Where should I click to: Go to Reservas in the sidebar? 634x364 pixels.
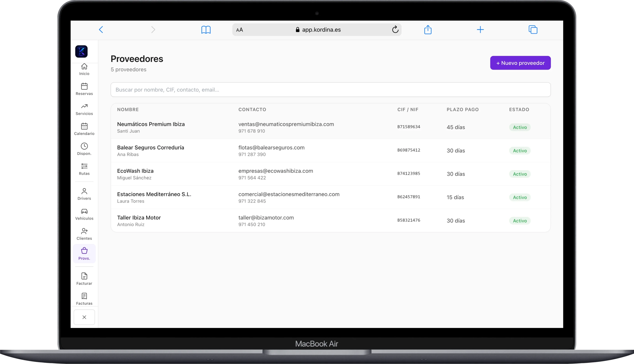coord(84,89)
